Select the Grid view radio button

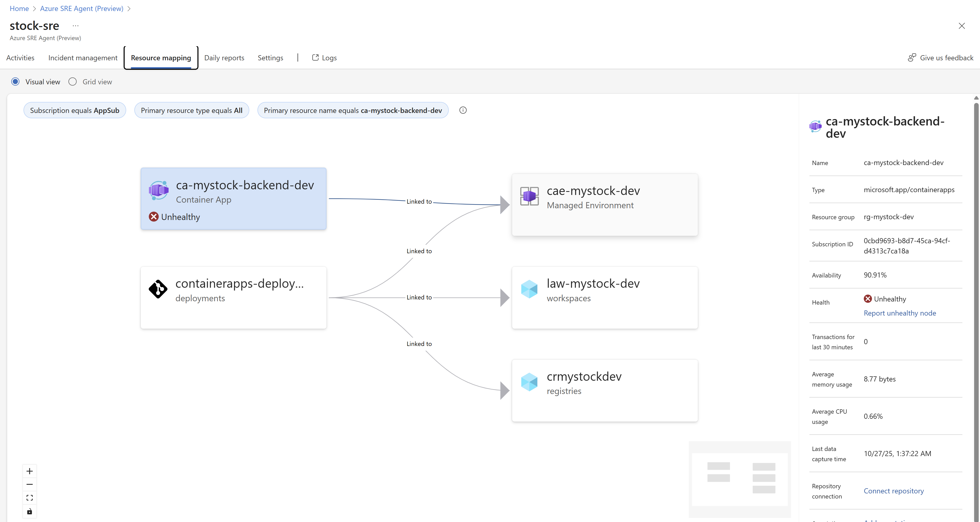(x=73, y=82)
